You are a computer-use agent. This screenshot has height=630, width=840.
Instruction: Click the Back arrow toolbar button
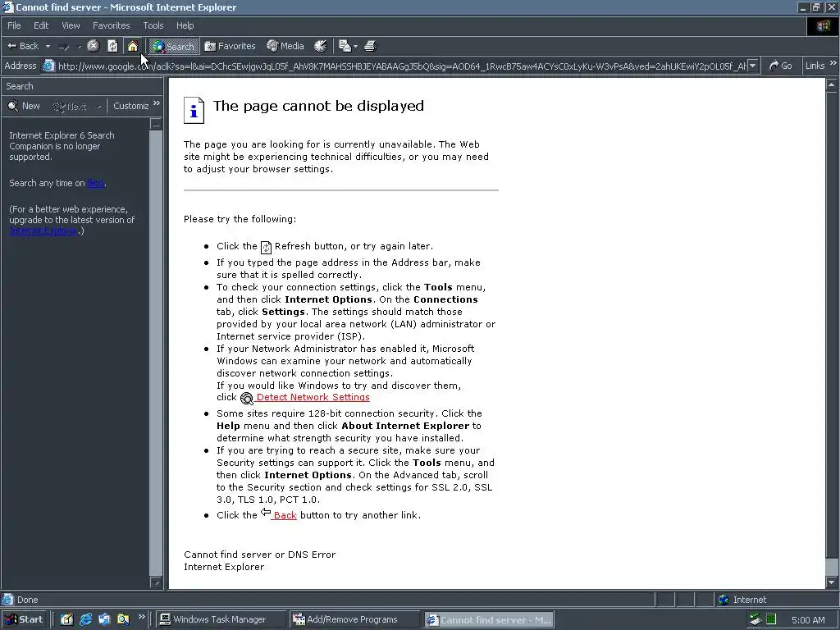click(x=23, y=46)
